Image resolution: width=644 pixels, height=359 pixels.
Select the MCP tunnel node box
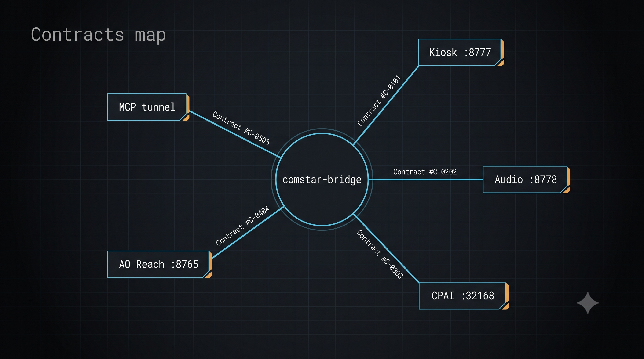[148, 107]
